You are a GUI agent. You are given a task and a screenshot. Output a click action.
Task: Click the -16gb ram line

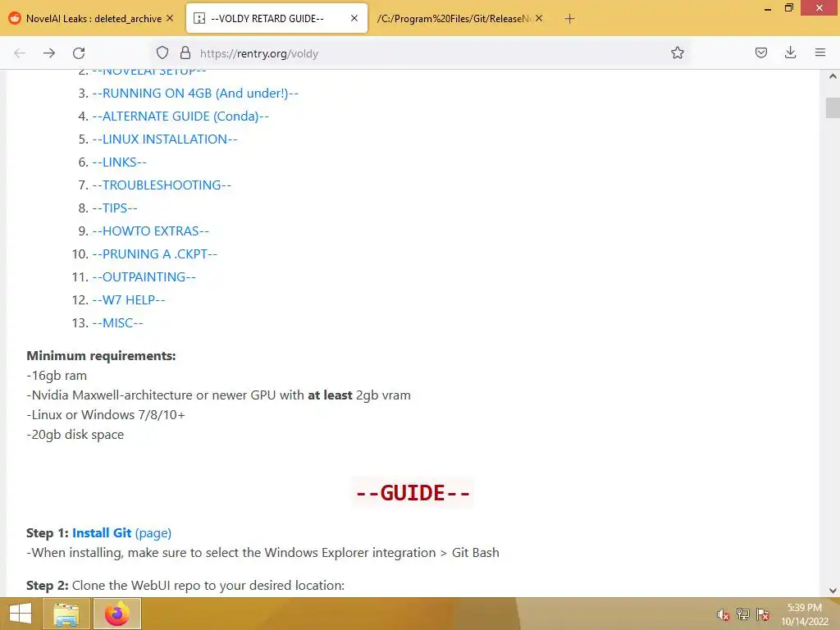(x=57, y=376)
